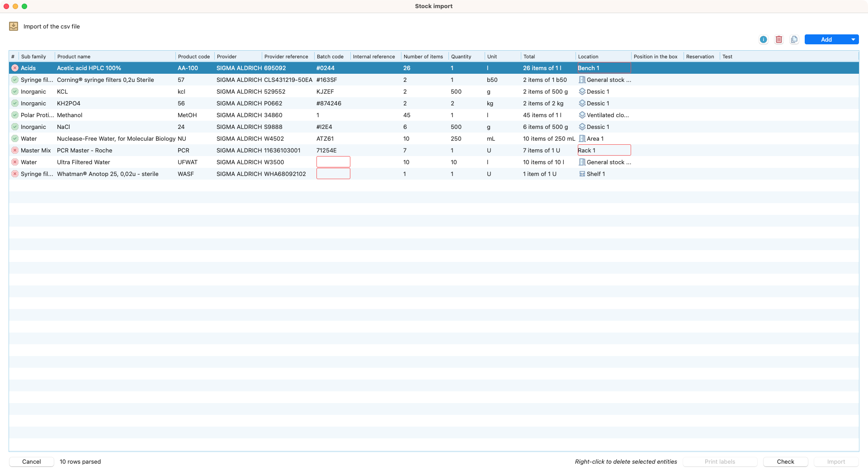Click the Location column header
The image size is (868, 475).
tap(588, 57)
